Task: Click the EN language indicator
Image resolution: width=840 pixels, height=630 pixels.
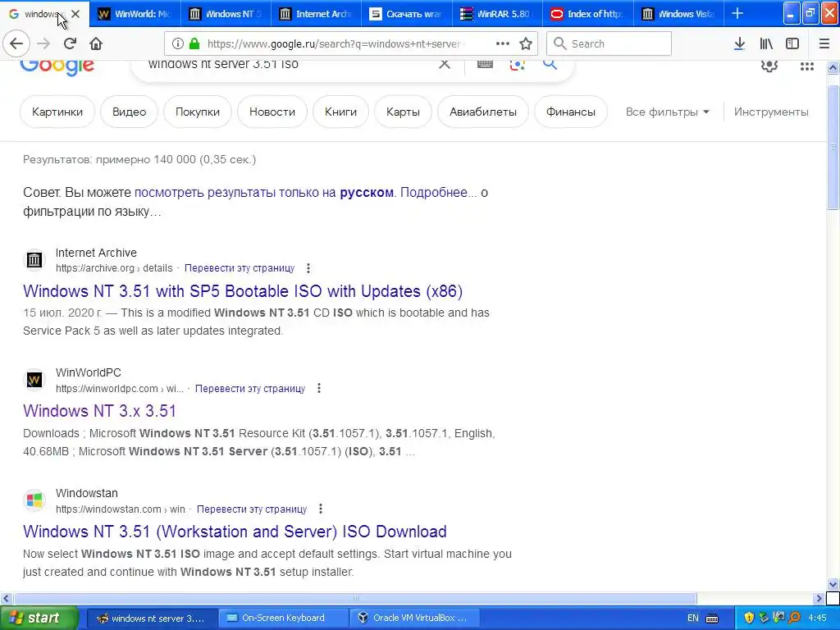Action: (x=692, y=619)
